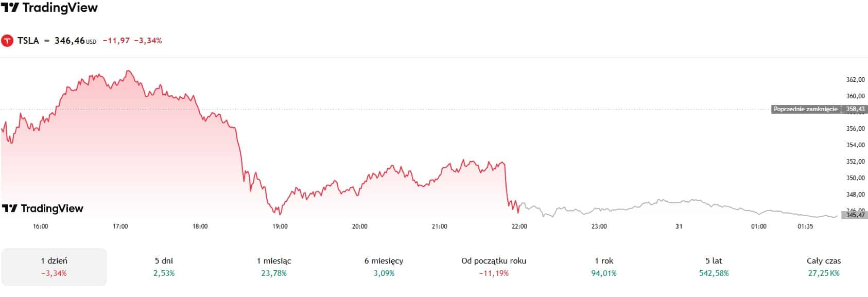The height and width of the screenshot is (297, 868).
Task: Click the Tesla TSLA red logo icon
Action: pyautogui.click(x=7, y=41)
